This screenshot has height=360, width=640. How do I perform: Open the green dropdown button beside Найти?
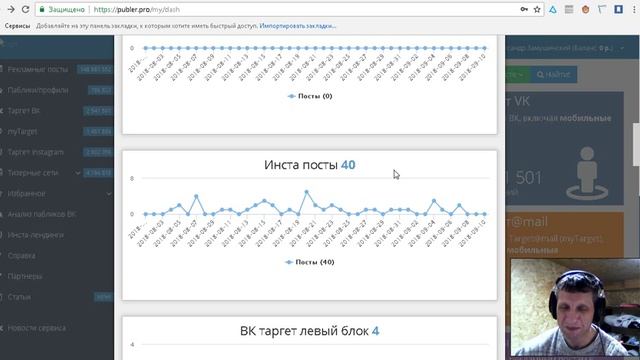pyautogui.click(x=518, y=75)
